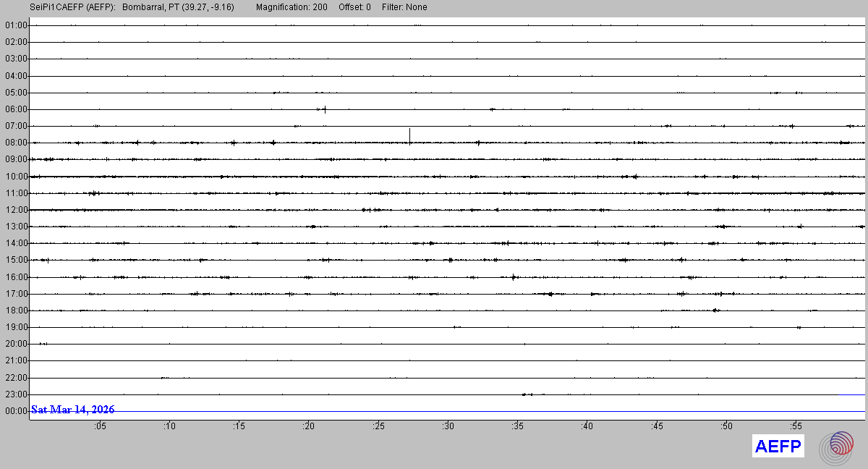Select the 20:00 hour label
The width and height of the screenshot is (868, 469).
point(16,344)
